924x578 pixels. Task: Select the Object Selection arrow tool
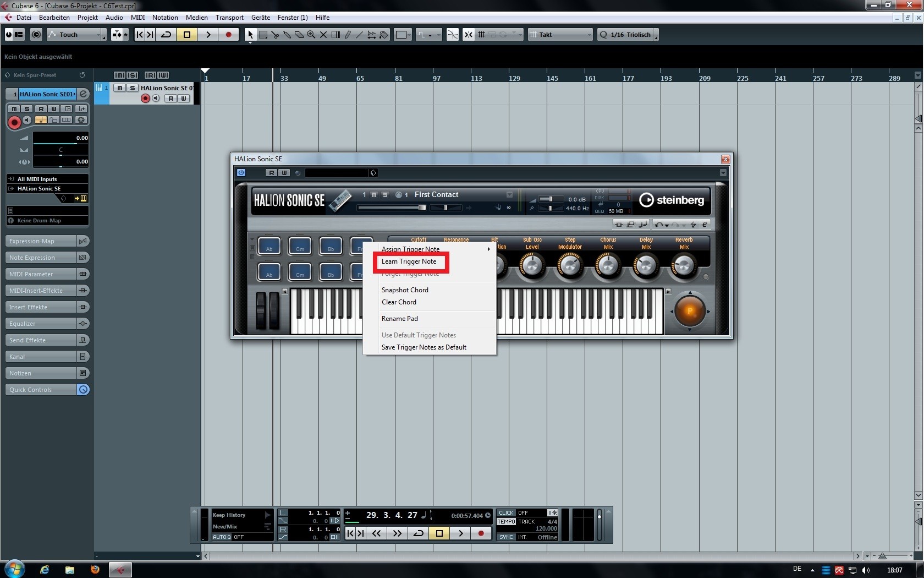[250, 35]
